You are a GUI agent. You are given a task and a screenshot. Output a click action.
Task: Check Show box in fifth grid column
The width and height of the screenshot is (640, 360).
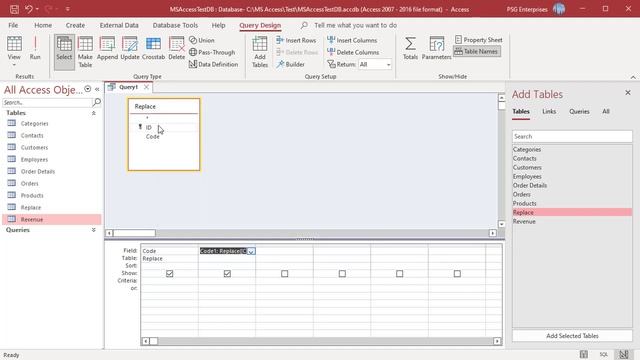(x=400, y=273)
